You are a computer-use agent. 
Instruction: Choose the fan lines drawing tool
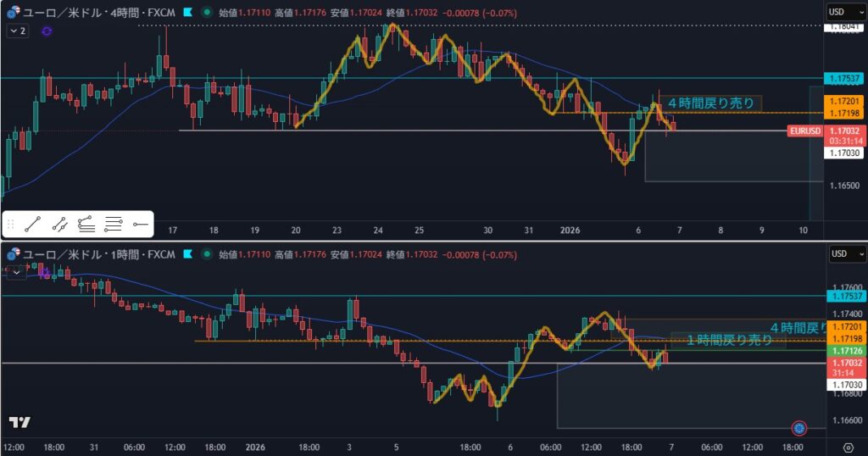86,225
